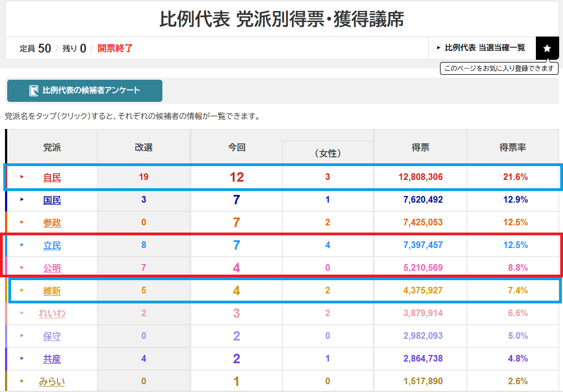
Task: Click blue arrow beside 国民
Action: pyautogui.click(x=22, y=199)
